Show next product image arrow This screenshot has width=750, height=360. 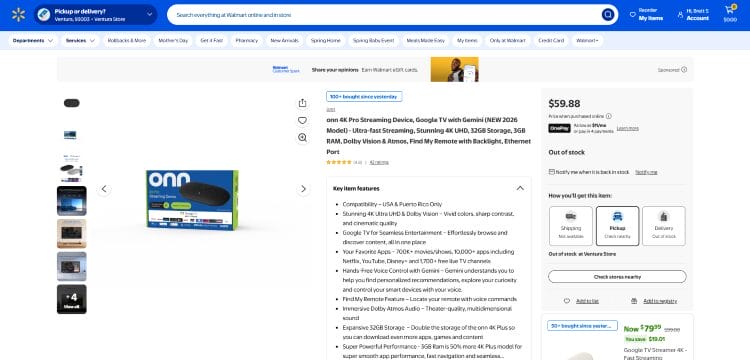[x=303, y=189]
